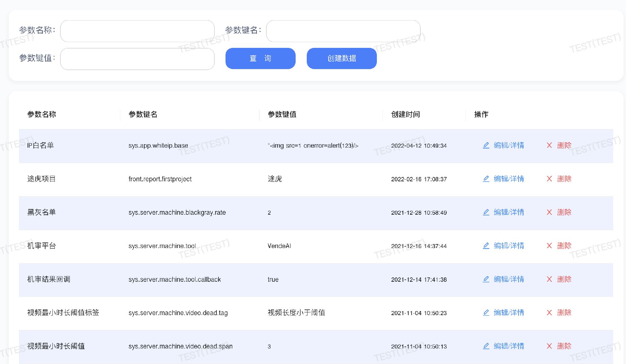
Task: Click the 视频长度小于阈值 value cell
Action: tap(296, 312)
